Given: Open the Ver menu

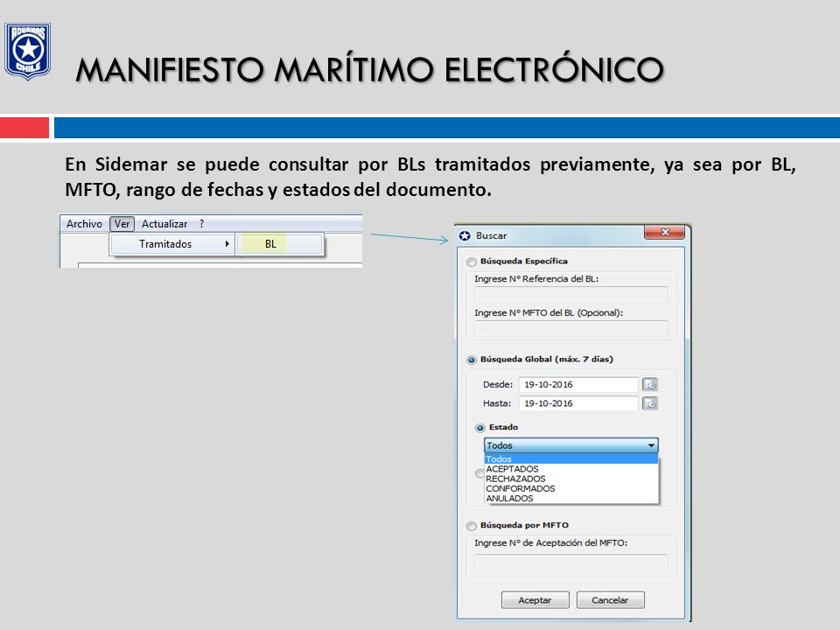Looking at the screenshot, I should (x=122, y=224).
